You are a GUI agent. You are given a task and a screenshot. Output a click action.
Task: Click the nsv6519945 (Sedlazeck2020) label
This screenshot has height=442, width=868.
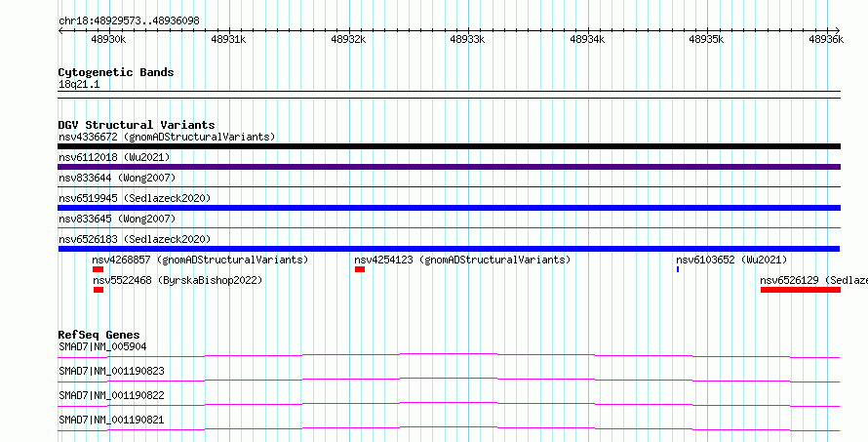135,198
